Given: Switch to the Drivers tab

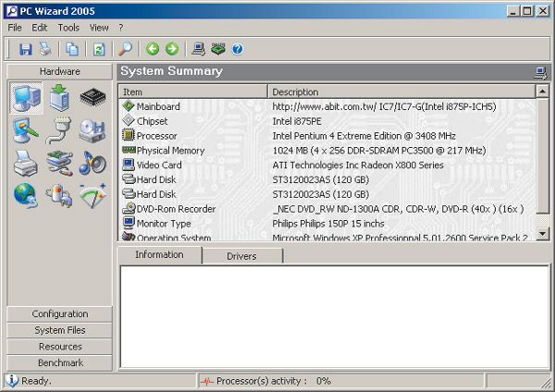Looking at the screenshot, I should [x=241, y=256].
